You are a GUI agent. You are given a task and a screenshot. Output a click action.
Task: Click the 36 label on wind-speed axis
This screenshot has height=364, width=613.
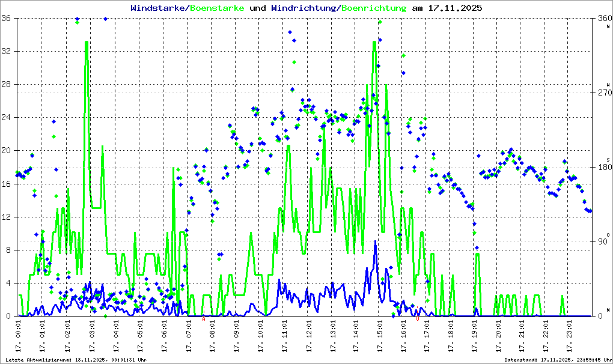(x=6, y=19)
